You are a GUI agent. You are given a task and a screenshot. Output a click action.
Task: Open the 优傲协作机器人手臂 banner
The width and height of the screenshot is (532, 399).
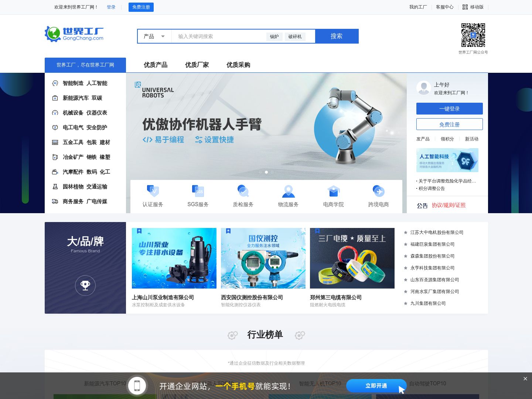tap(266, 126)
